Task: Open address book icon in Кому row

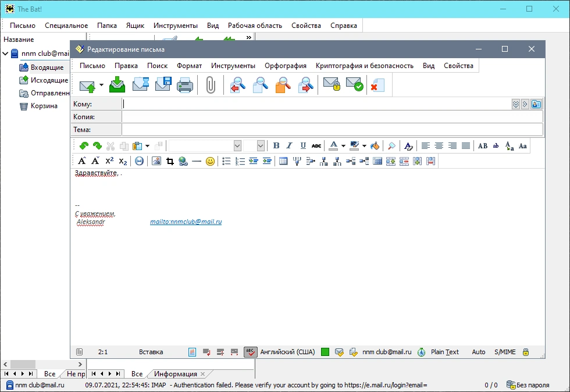Action: pyautogui.click(x=536, y=104)
